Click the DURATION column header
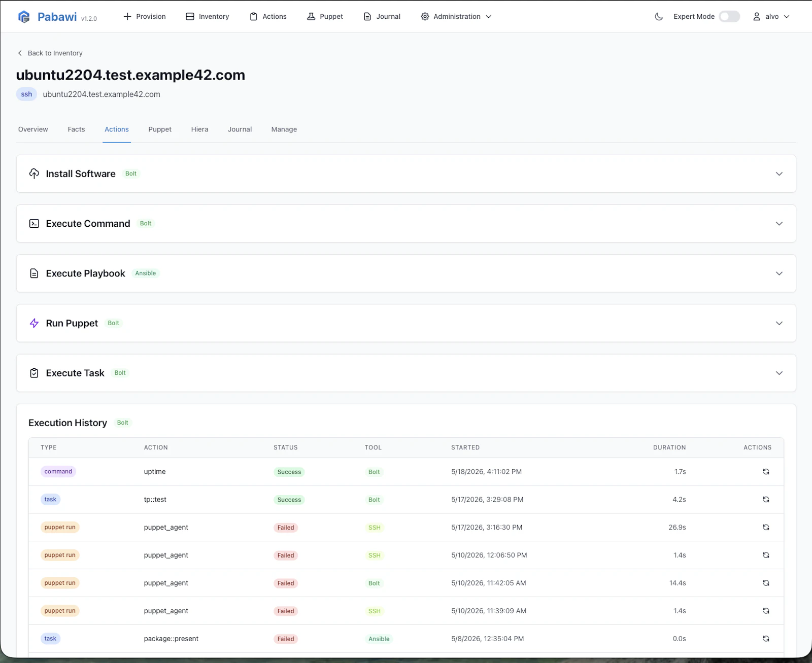812x663 pixels. tap(669, 447)
